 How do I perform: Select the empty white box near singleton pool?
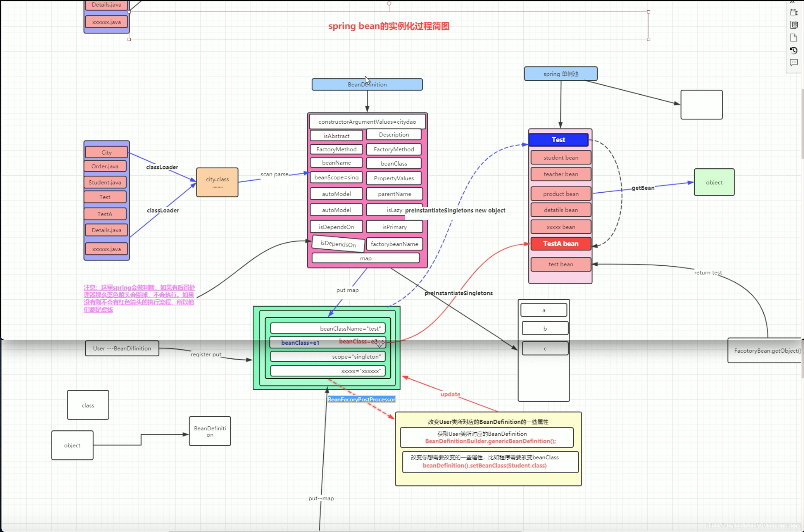click(x=701, y=105)
